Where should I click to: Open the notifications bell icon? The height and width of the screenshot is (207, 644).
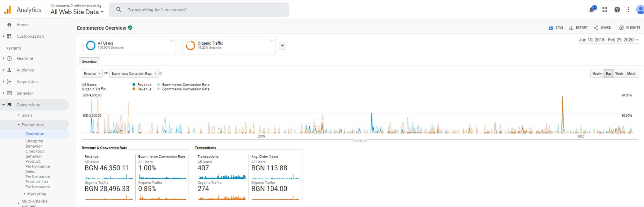click(592, 10)
